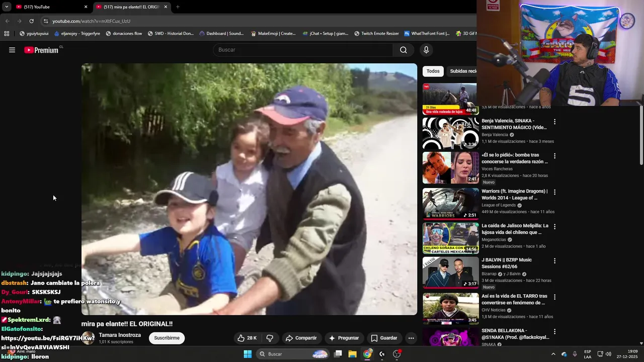Close the mira pa elante browser tab

166,7
